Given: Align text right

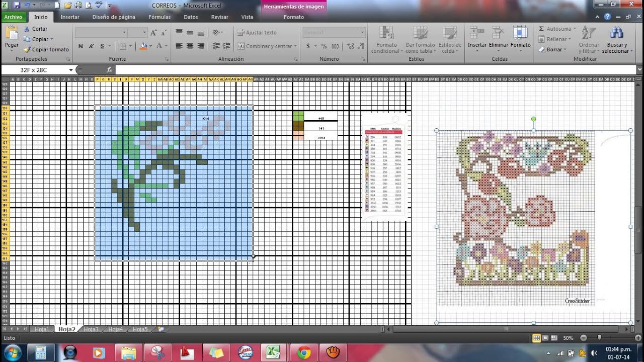Looking at the screenshot, I should click(201, 46).
